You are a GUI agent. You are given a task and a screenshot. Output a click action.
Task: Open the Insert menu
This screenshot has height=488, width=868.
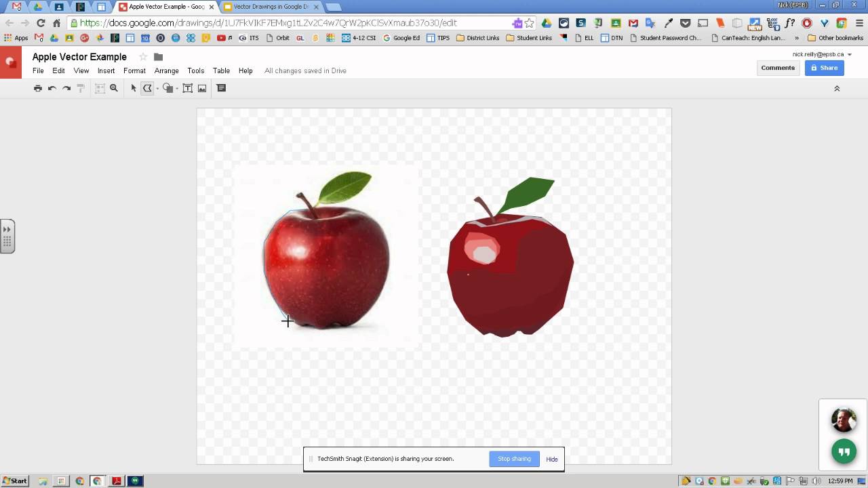coord(106,70)
